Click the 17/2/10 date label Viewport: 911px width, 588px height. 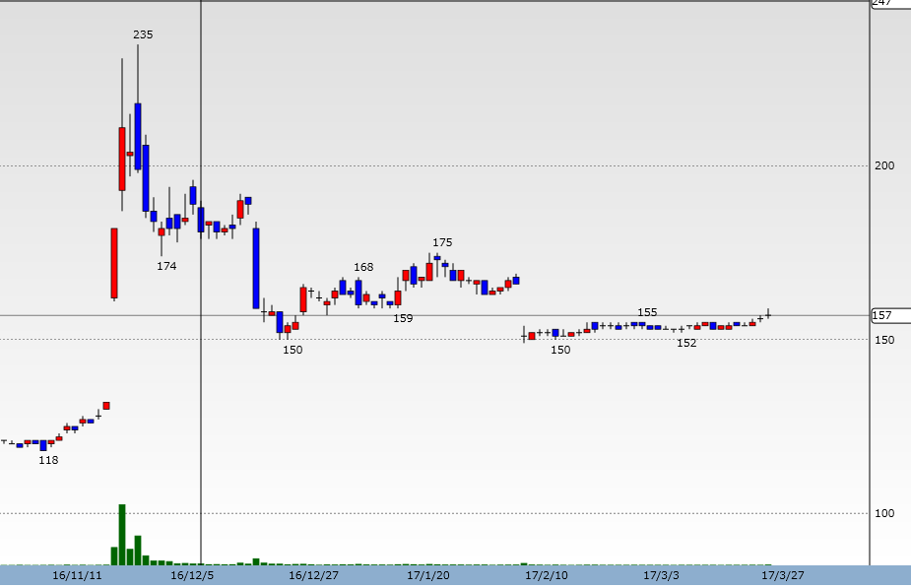[x=547, y=576]
